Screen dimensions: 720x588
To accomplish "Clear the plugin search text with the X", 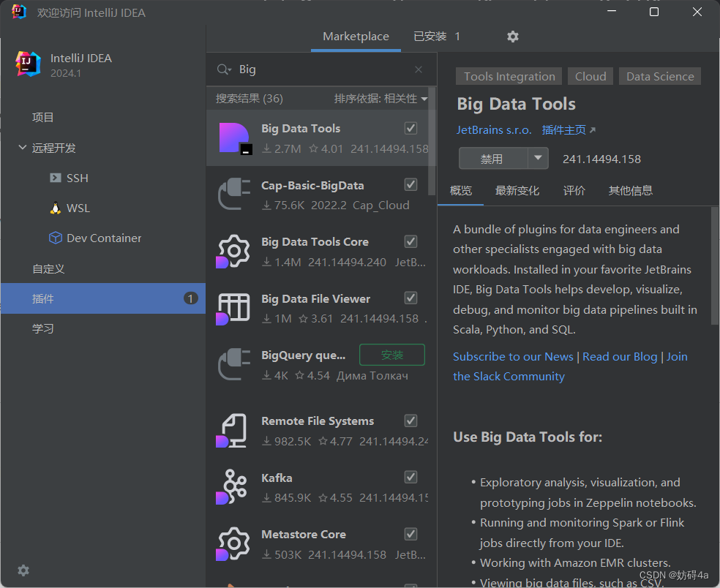I will pyautogui.click(x=419, y=69).
